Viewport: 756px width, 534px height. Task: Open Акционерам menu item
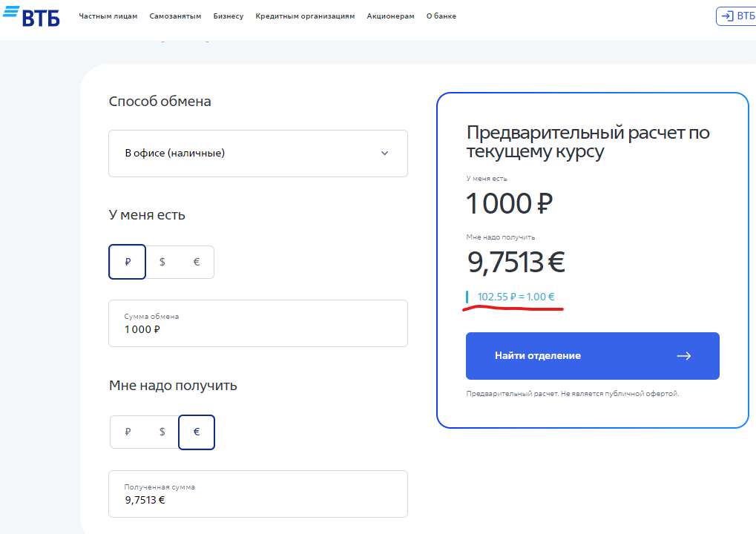point(390,16)
